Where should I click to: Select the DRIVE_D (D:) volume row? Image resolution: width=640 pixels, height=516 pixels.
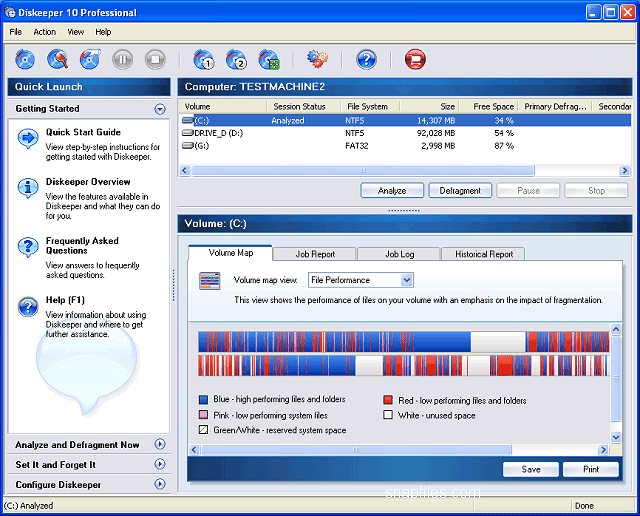(405, 133)
